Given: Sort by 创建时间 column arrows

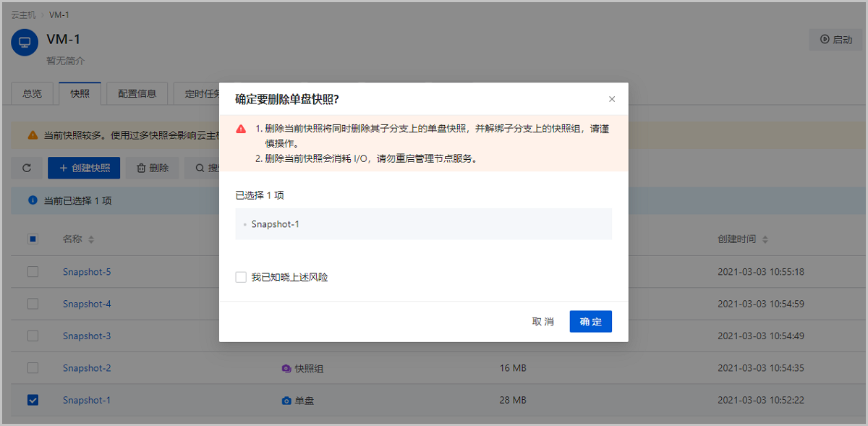Looking at the screenshot, I should point(765,239).
